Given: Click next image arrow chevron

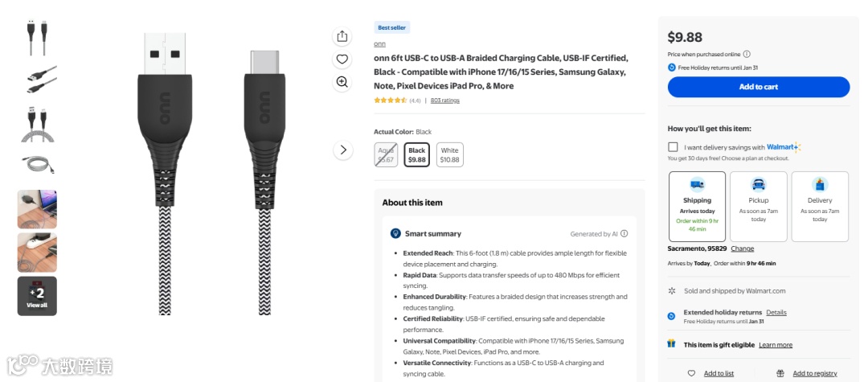Looking at the screenshot, I should tap(343, 150).
